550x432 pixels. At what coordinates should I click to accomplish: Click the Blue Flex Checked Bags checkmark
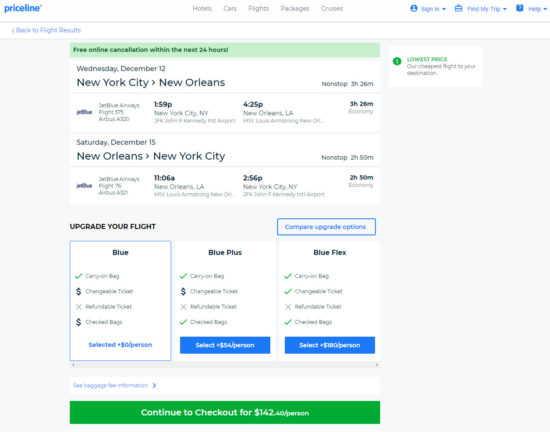(x=288, y=322)
